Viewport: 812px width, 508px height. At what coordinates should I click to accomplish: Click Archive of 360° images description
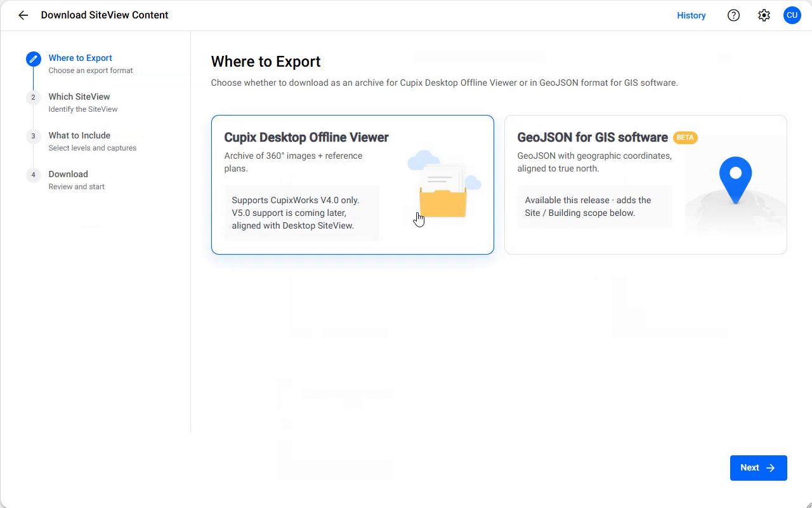(294, 162)
